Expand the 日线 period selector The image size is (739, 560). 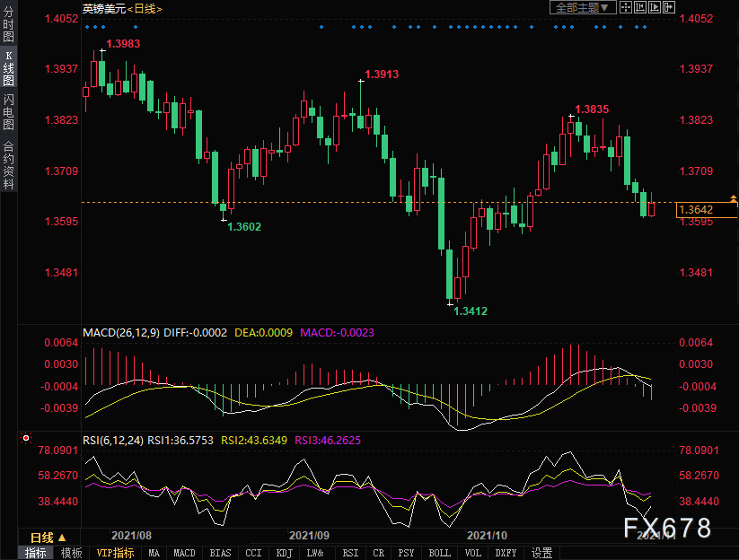tap(48, 537)
